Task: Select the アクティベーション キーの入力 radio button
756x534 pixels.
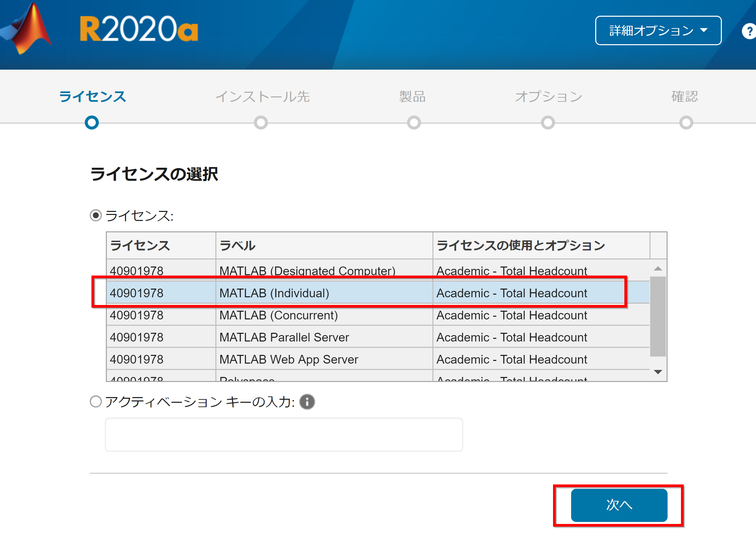Action: [x=96, y=401]
